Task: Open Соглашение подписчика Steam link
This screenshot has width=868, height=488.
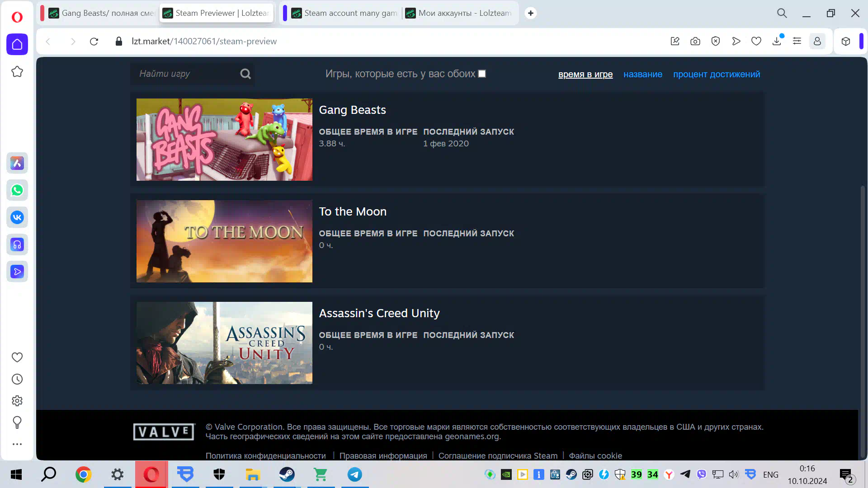Action: [498, 455]
